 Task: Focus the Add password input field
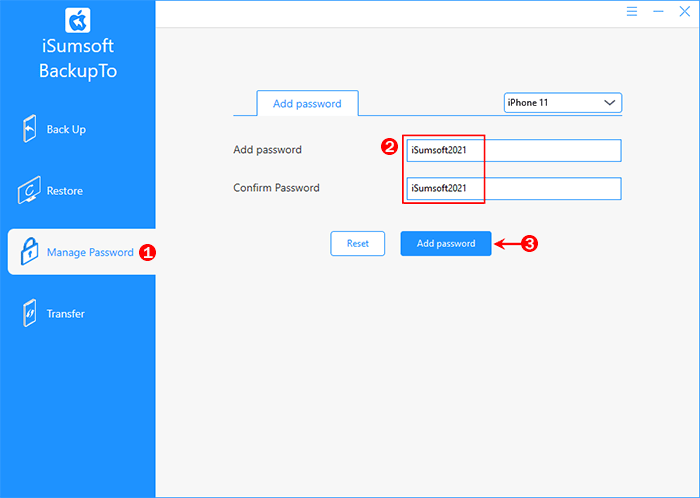click(x=513, y=150)
